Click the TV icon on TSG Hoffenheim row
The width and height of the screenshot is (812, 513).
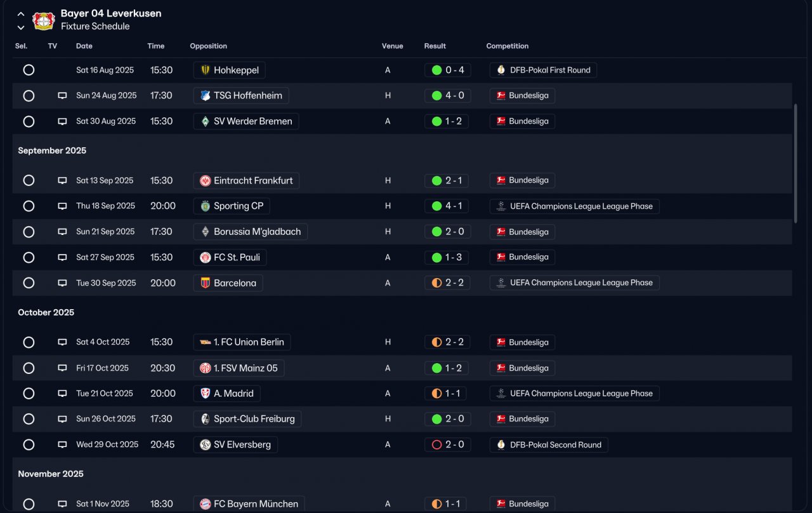pos(62,96)
